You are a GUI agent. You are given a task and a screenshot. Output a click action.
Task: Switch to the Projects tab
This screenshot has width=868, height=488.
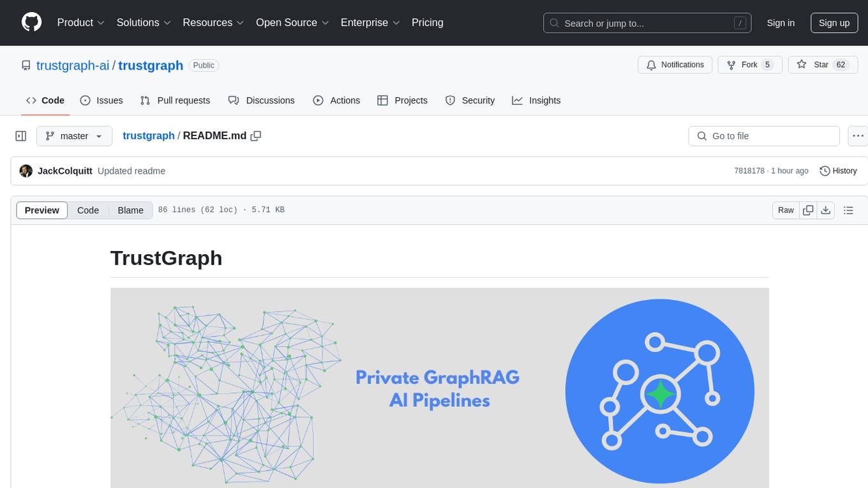tap(402, 100)
